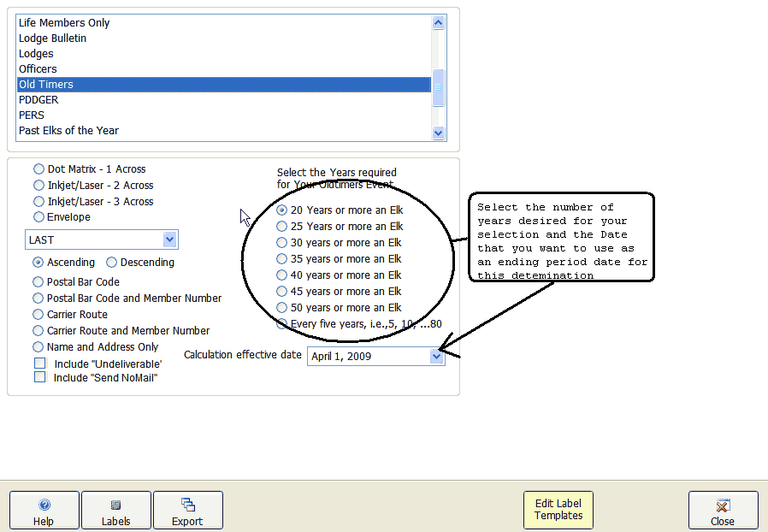768x532 pixels.
Task: Choose Descending sort order
Action: [112, 263]
